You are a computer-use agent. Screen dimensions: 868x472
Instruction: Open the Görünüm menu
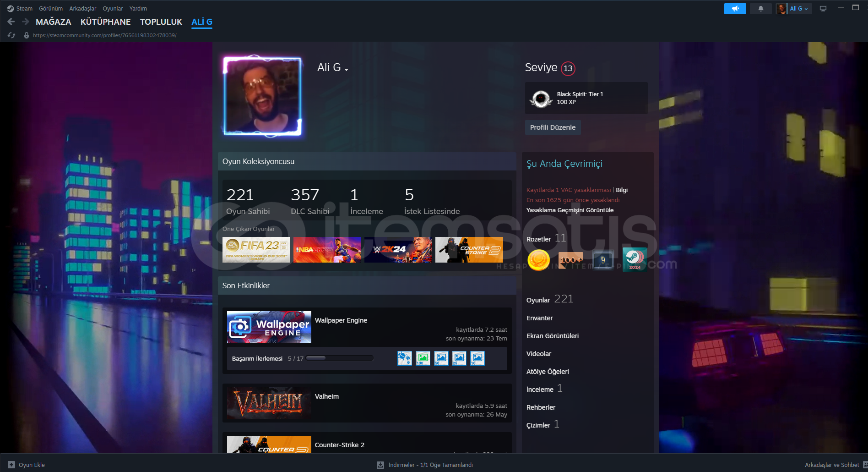point(51,9)
